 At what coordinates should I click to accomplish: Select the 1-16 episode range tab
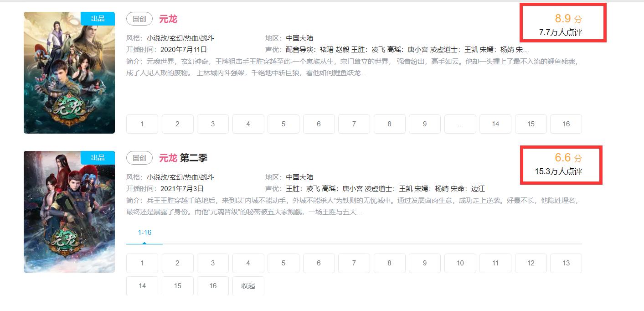[144, 233]
